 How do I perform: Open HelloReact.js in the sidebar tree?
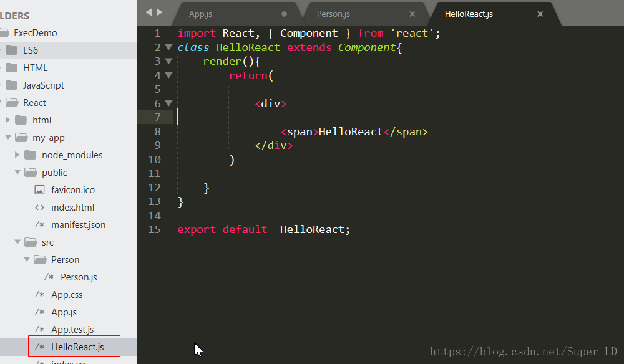pos(77,347)
